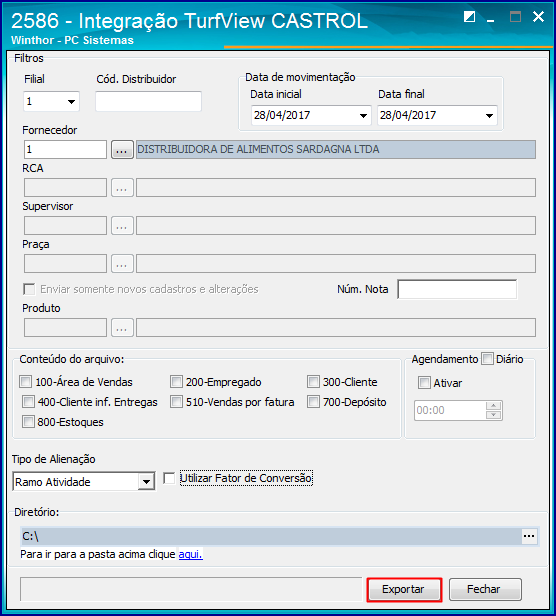556x616 pixels.
Task: Open the Filial dropdown
Action: tap(71, 102)
